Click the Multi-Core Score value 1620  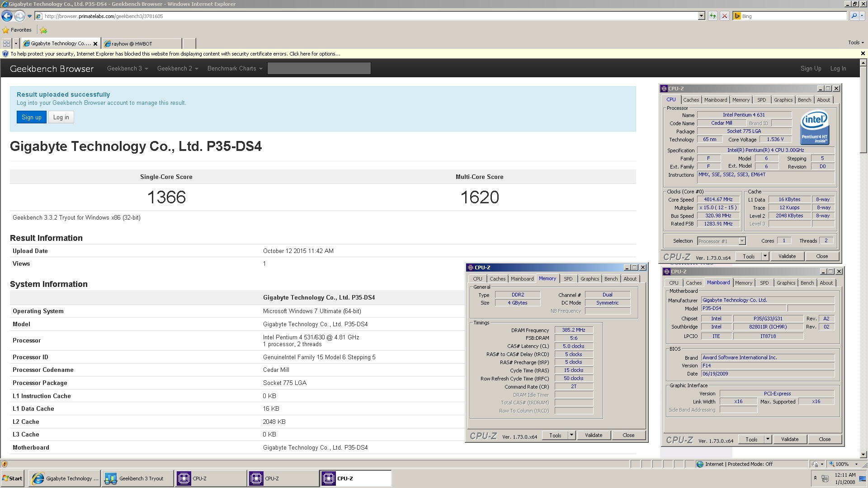[480, 197]
